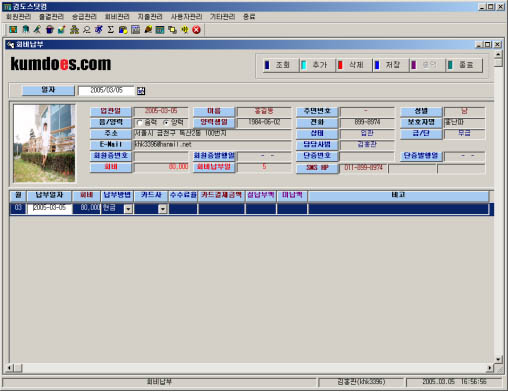This screenshot has width=508, height=392.
Task: Click the 일자 date label button
Action: (48, 90)
